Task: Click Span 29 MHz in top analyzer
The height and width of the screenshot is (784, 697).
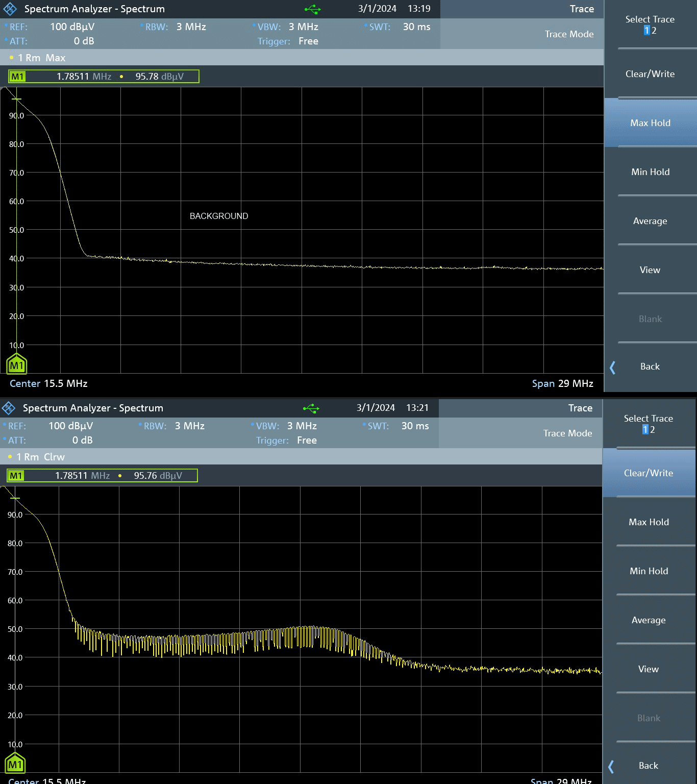Action: click(x=562, y=383)
